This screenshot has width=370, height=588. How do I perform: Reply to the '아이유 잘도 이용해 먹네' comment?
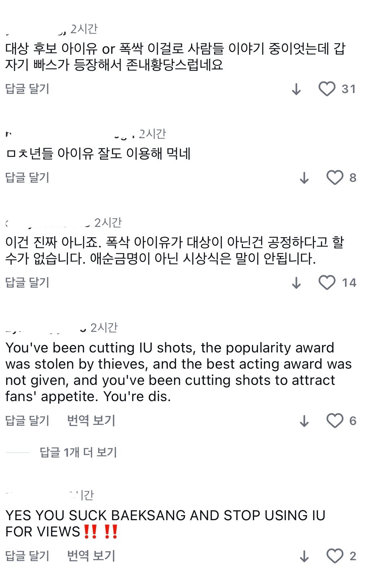click(x=27, y=177)
